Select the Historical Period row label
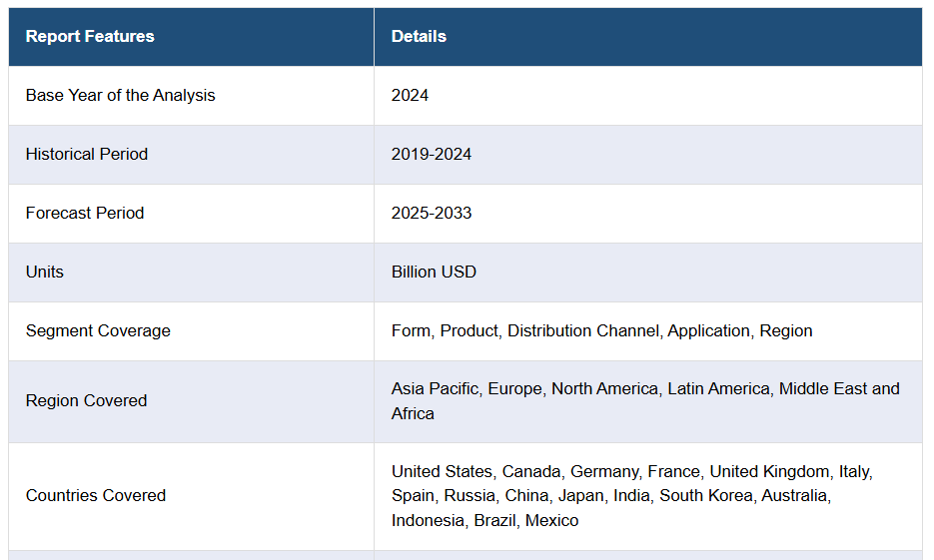This screenshot has height=560, width=934. tap(87, 155)
